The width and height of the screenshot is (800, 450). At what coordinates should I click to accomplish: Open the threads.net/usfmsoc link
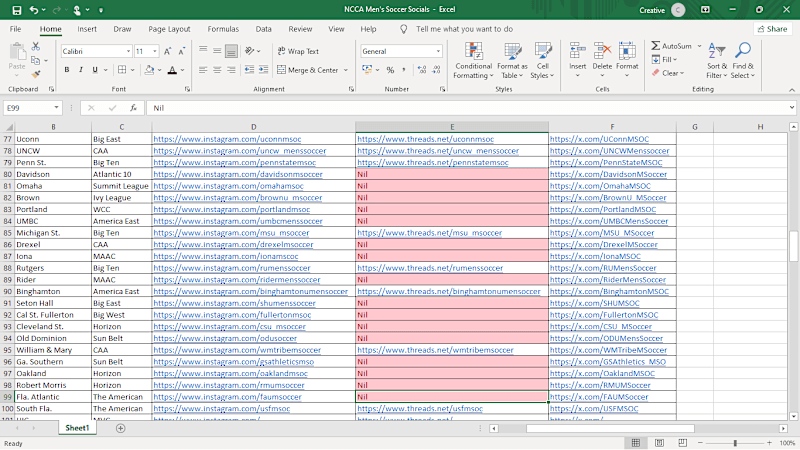(x=420, y=409)
